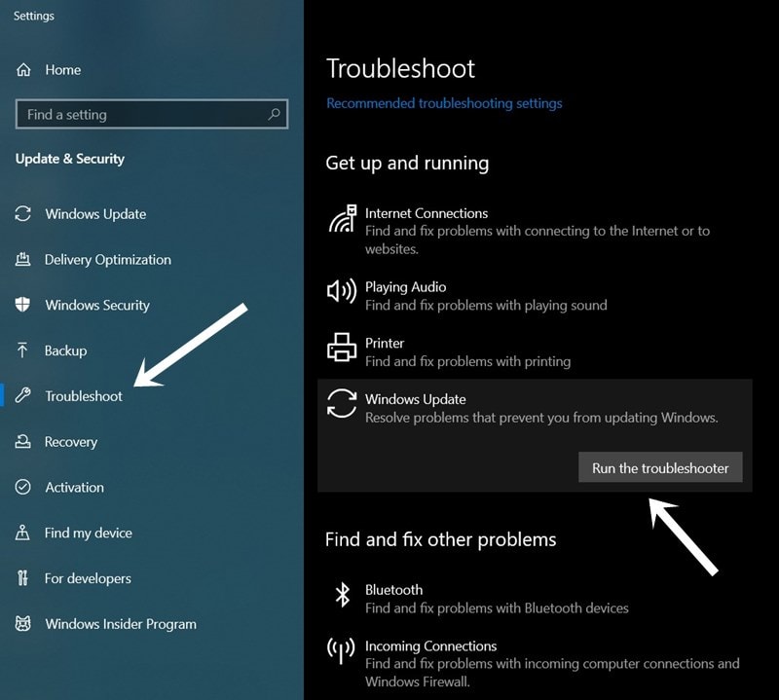Click the Troubleshoot page title
Screen dimensions: 779x700
click(400, 68)
